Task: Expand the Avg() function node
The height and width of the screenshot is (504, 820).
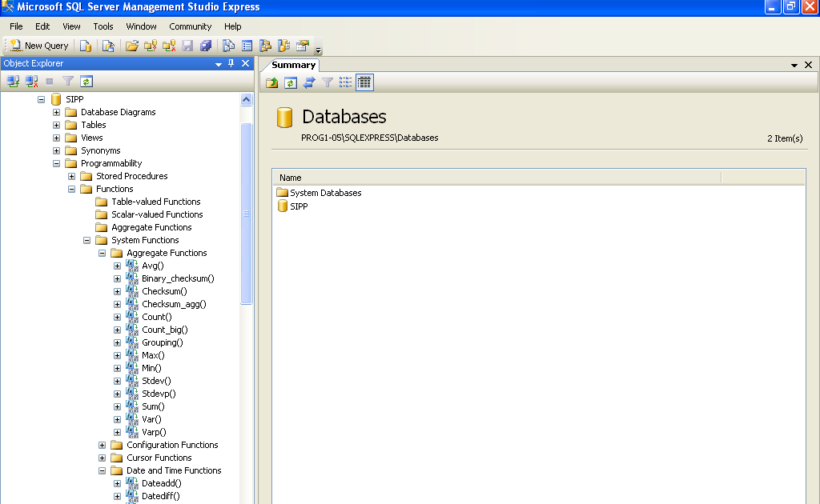Action: tap(117, 266)
